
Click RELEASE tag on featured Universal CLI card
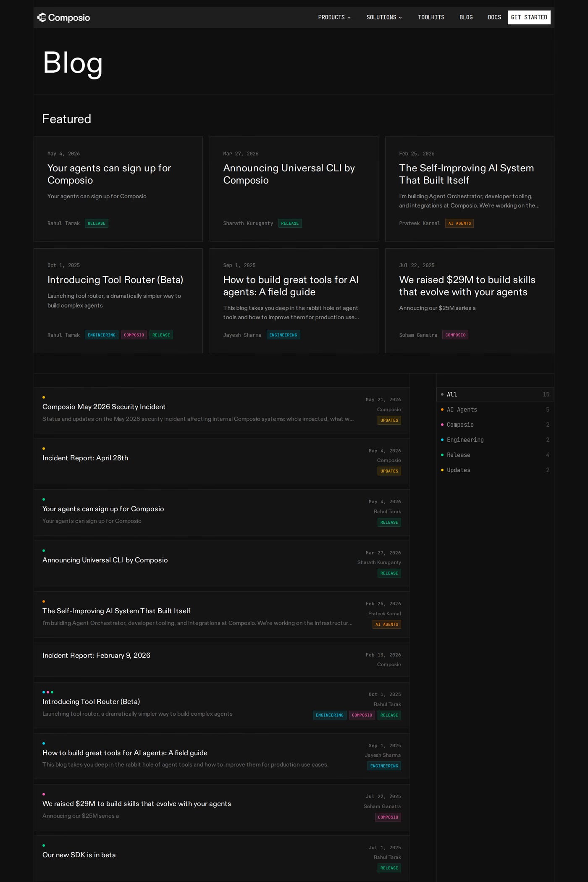coord(290,223)
